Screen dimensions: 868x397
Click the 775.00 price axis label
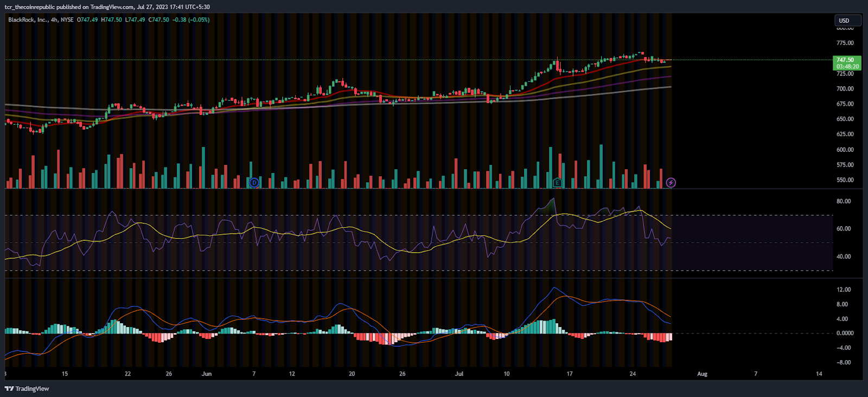pyautogui.click(x=845, y=43)
